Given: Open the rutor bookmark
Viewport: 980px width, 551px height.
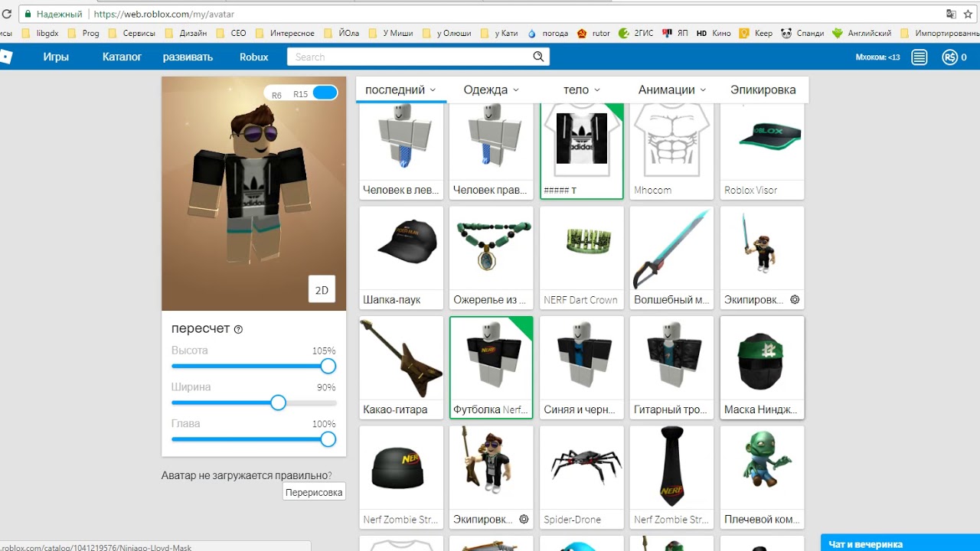Looking at the screenshot, I should 593,33.
